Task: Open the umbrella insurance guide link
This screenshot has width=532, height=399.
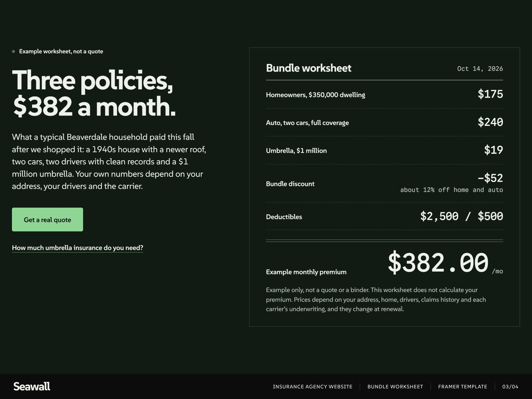Action: pos(77,248)
